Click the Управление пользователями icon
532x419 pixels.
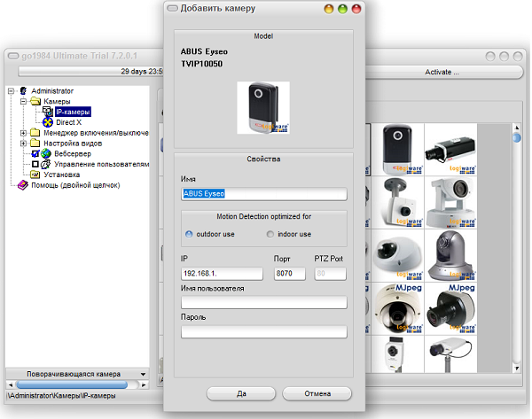click(45, 164)
